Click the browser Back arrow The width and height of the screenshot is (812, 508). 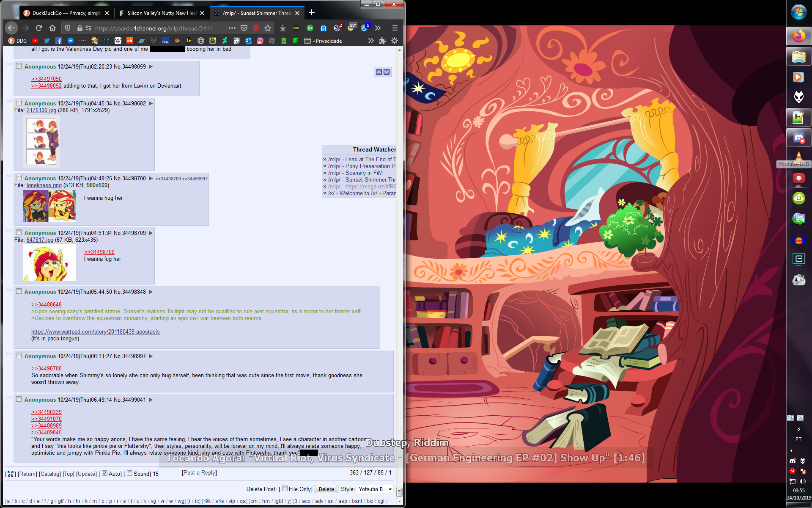point(11,28)
